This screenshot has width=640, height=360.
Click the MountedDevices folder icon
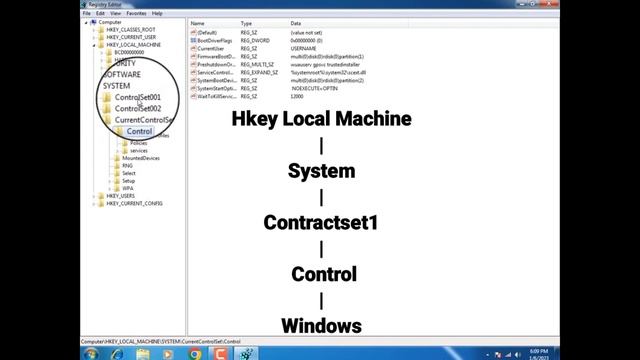(117, 158)
